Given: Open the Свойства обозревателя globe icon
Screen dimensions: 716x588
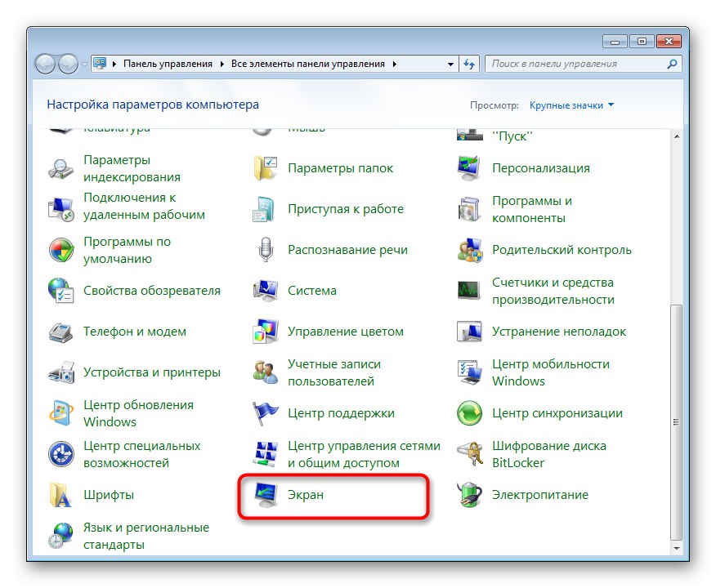Looking at the screenshot, I should pyautogui.click(x=60, y=291).
